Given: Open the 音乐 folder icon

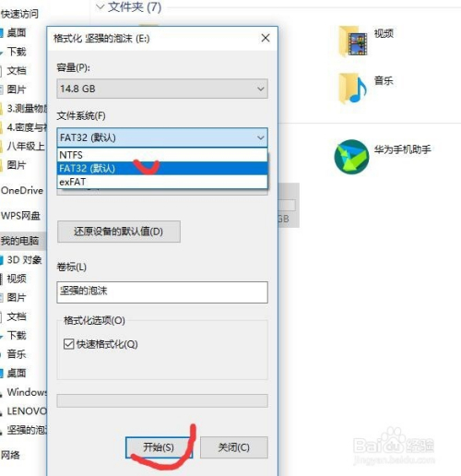Looking at the screenshot, I should [352, 89].
